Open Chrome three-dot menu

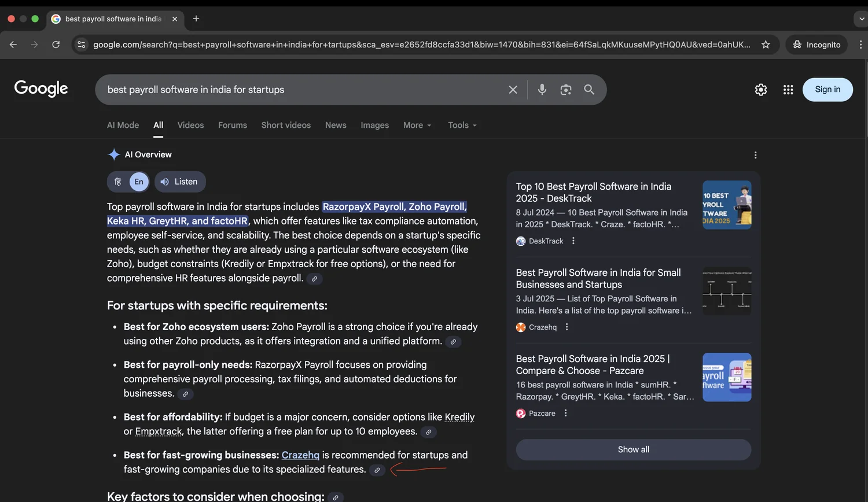(860, 45)
